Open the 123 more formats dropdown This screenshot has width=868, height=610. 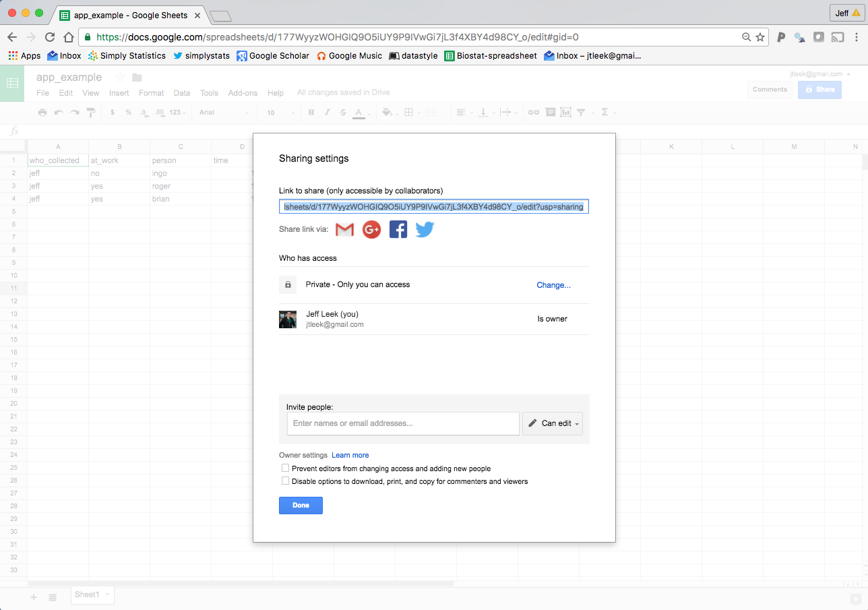(178, 113)
